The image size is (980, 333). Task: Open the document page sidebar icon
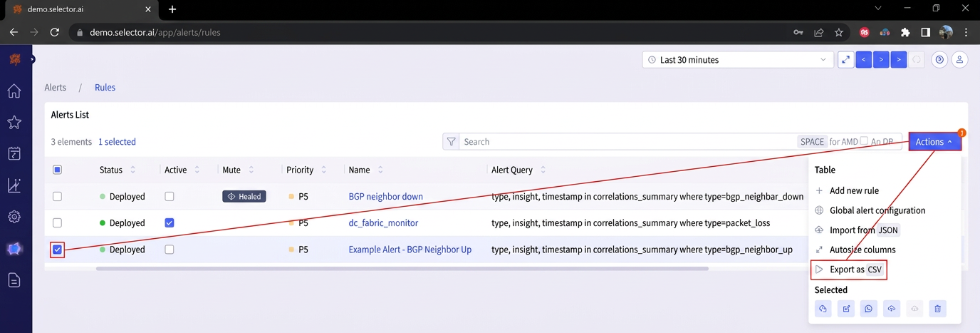14,280
